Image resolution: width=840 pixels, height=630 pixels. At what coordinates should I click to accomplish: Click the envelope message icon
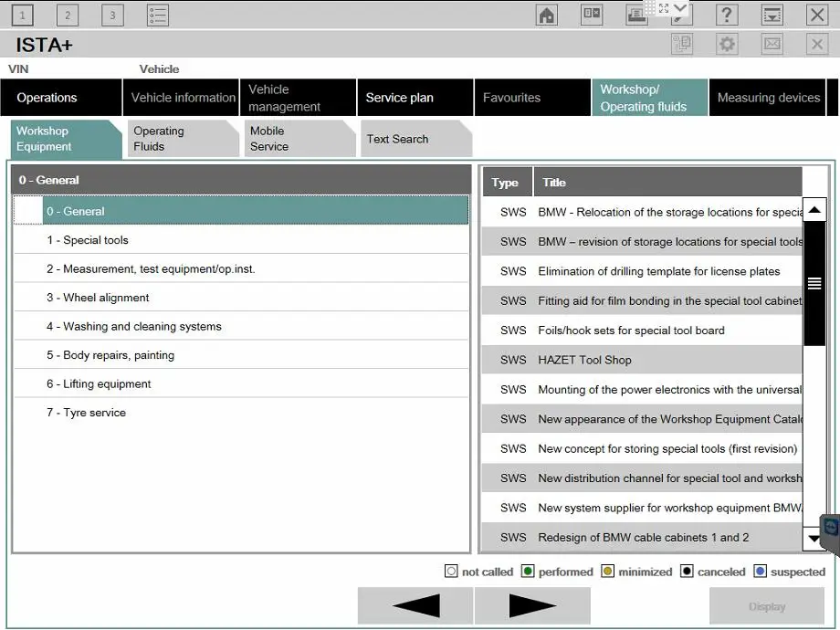tap(772, 44)
